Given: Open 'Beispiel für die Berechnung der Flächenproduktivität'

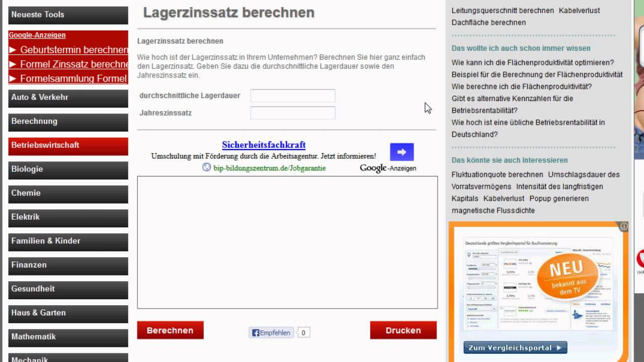Looking at the screenshot, I should point(537,74).
